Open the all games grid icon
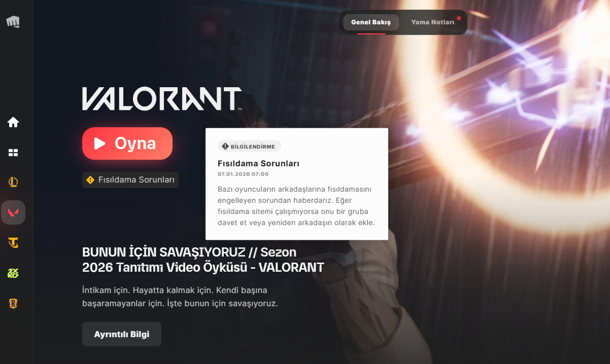 coord(13,153)
